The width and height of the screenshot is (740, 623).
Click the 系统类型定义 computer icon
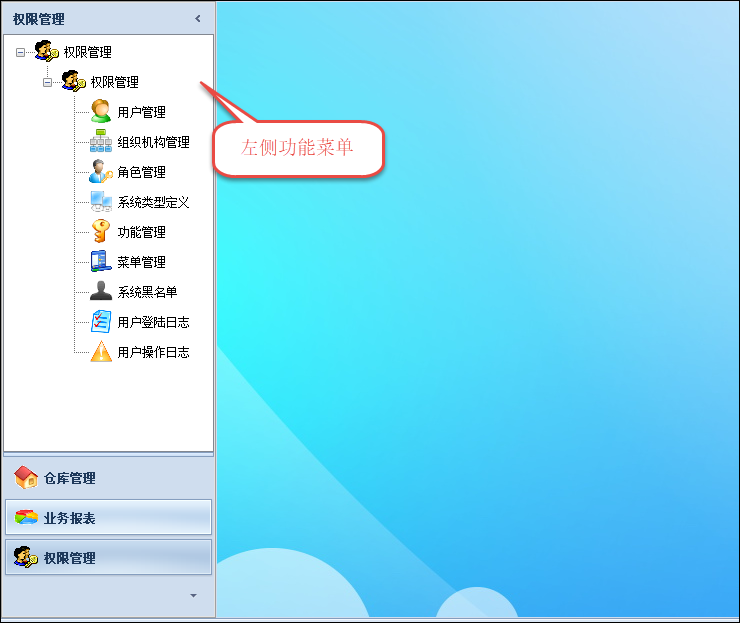[x=101, y=202]
